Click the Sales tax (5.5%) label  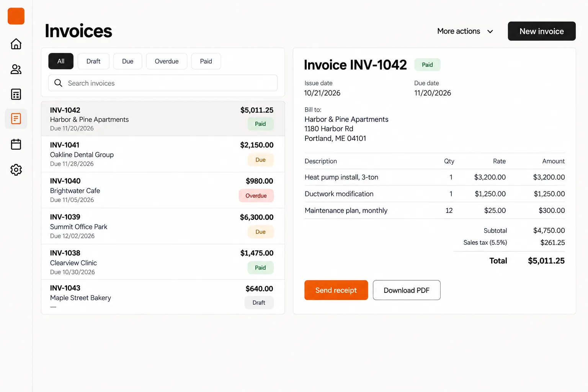click(x=485, y=243)
